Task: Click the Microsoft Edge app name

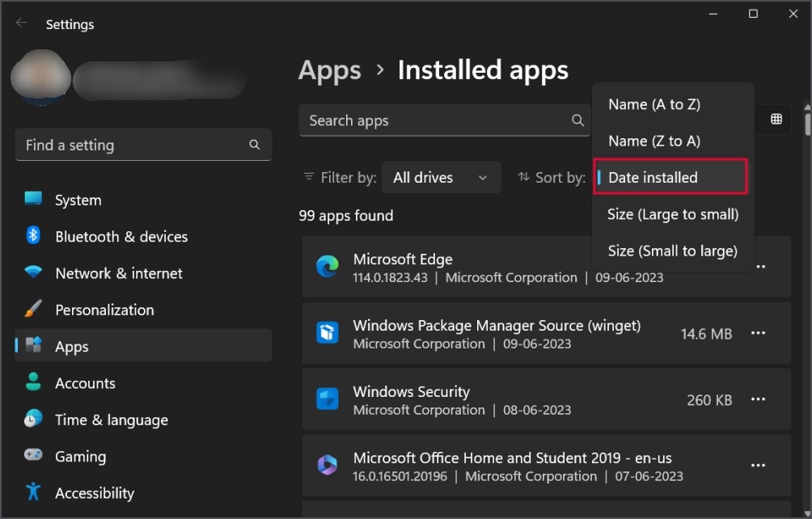Action: (x=403, y=259)
